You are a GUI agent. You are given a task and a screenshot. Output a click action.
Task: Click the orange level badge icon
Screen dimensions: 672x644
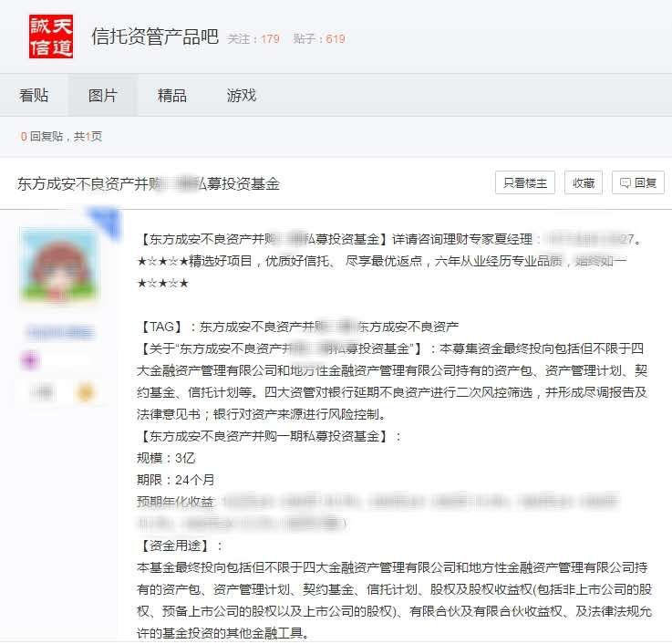[x=86, y=392]
